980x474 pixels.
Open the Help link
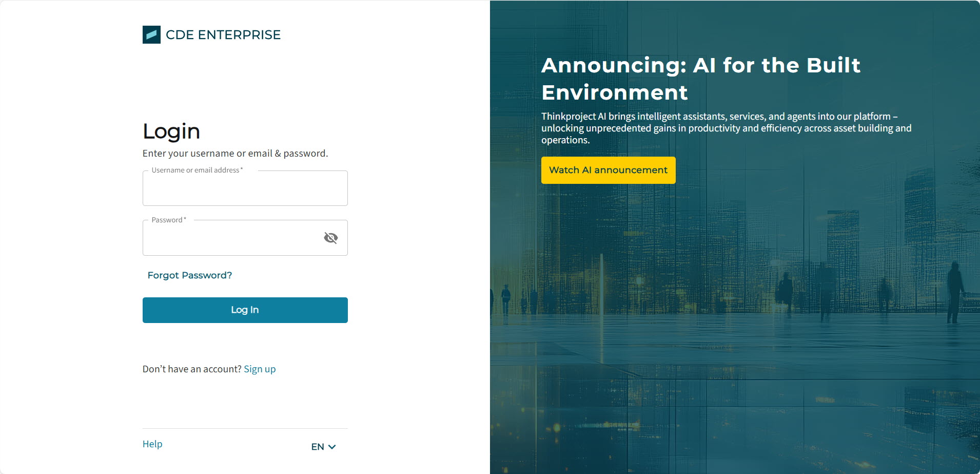[152, 444]
